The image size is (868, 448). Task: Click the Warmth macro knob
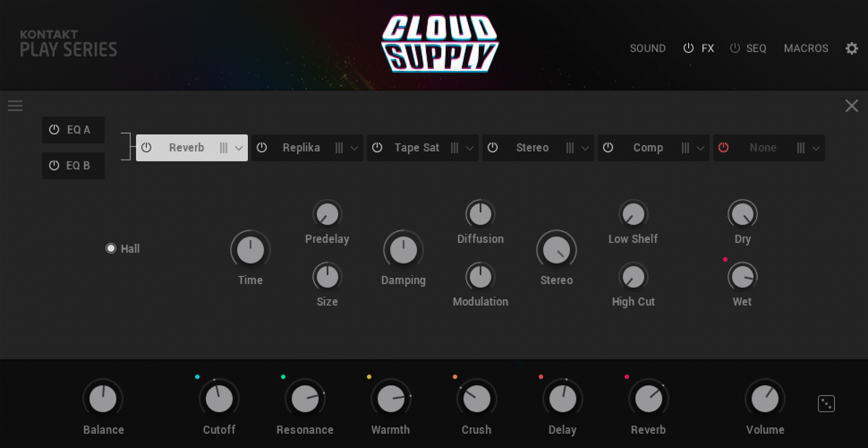[391, 399]
